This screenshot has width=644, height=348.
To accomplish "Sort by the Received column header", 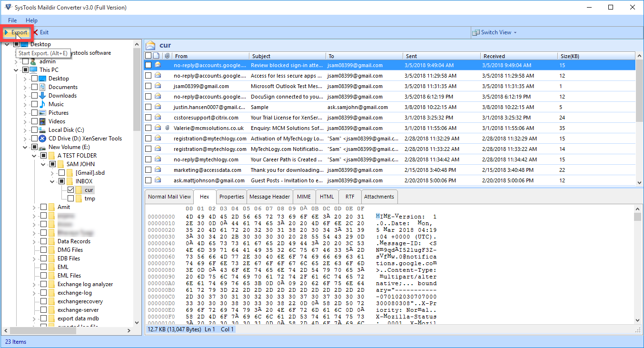I will click(519, 56).
